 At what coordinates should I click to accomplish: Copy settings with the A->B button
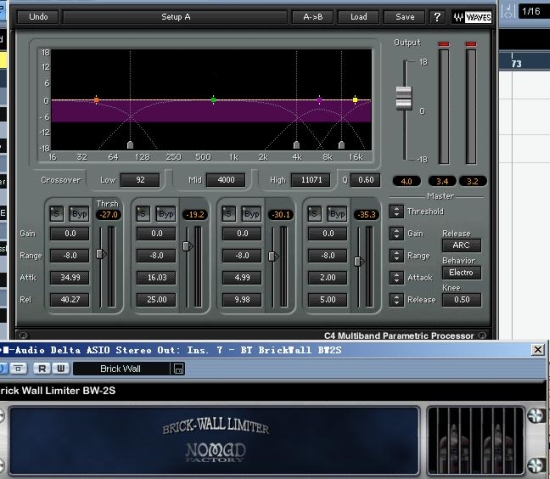[313, 17]
